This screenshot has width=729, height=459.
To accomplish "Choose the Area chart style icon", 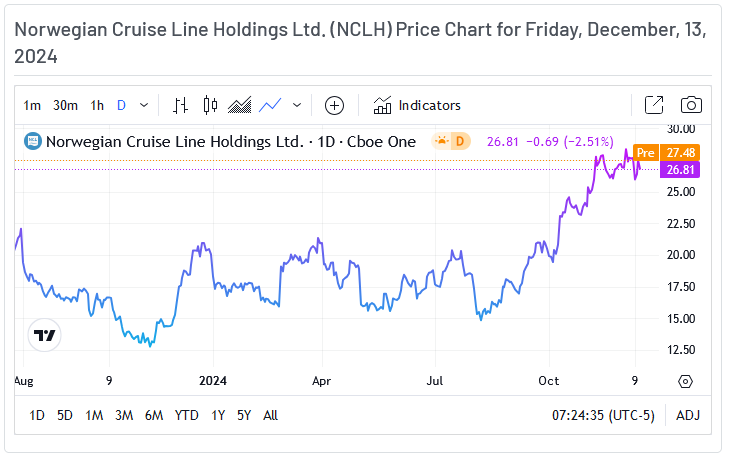I will pos(239,105).
